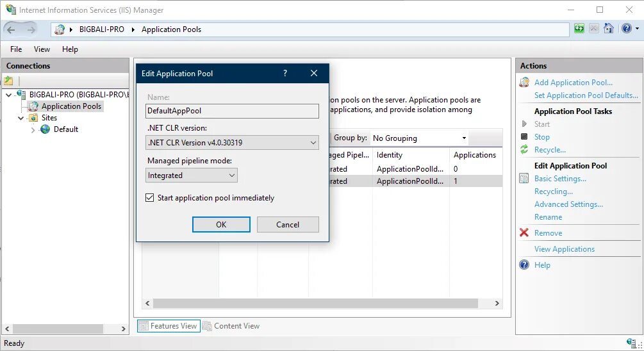Switch to Content View tab

pyautogui.click(x=231, y=326)
